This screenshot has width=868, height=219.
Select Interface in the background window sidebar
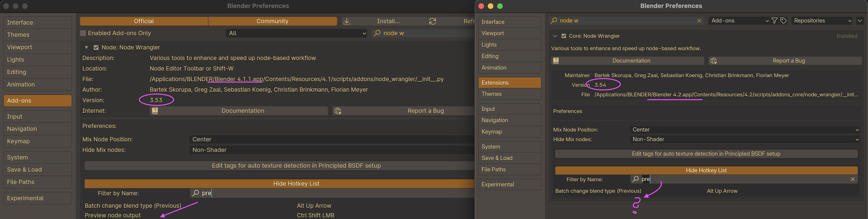point(37,23)
